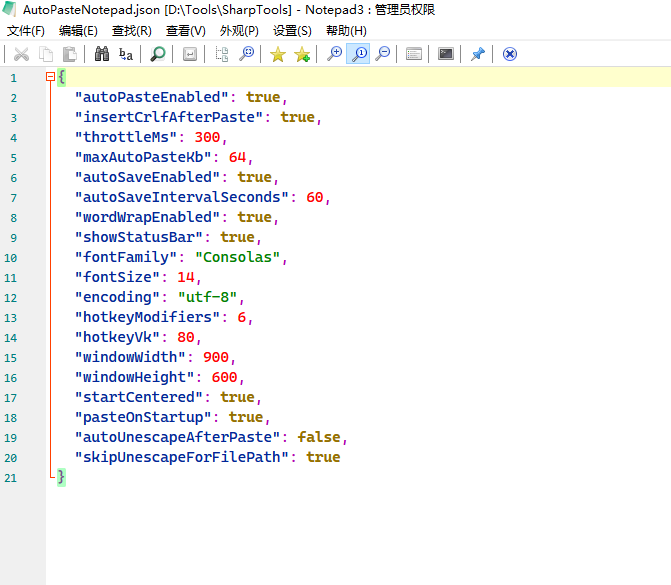
Task: Open the 外观(P) menu
Action: point(239,31)
